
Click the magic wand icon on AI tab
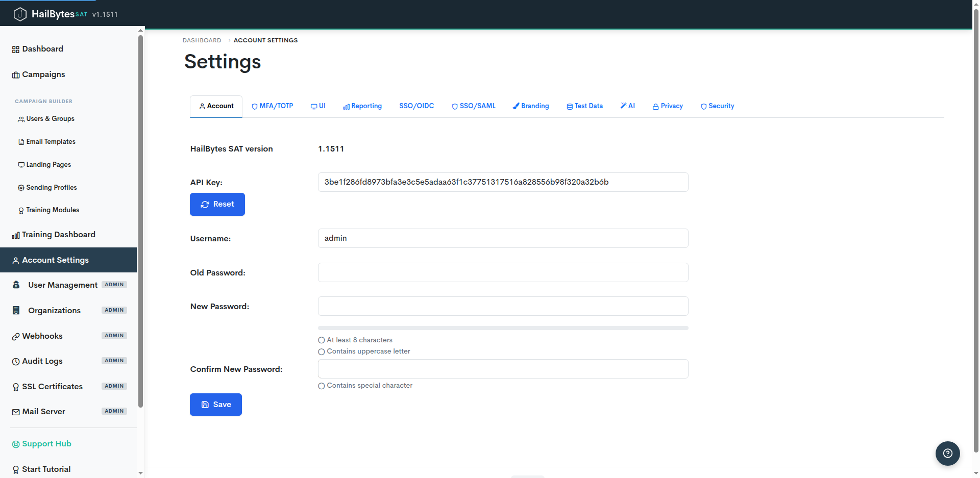[623, 106]
